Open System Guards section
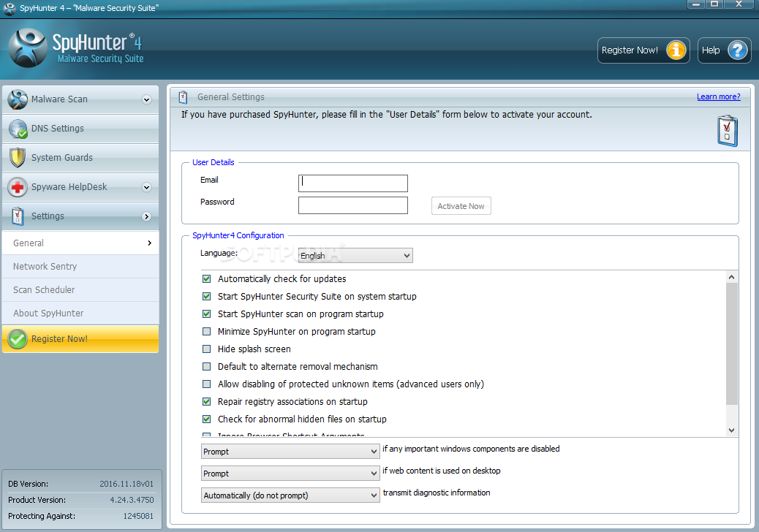759x532 pixels. pyautogui.click(x=80, y=158)
